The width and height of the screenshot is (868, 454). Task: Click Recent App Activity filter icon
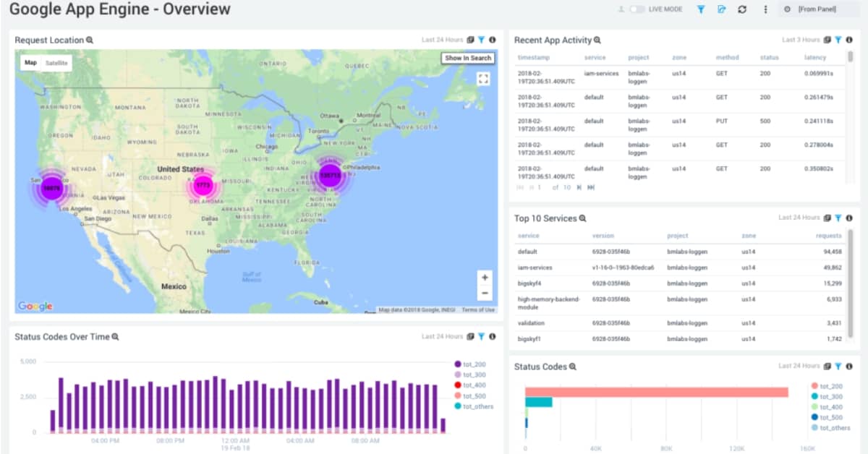tap(838, 40)
